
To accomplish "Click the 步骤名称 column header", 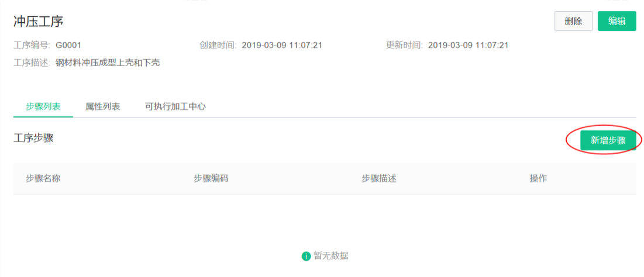I will [43, 178].
